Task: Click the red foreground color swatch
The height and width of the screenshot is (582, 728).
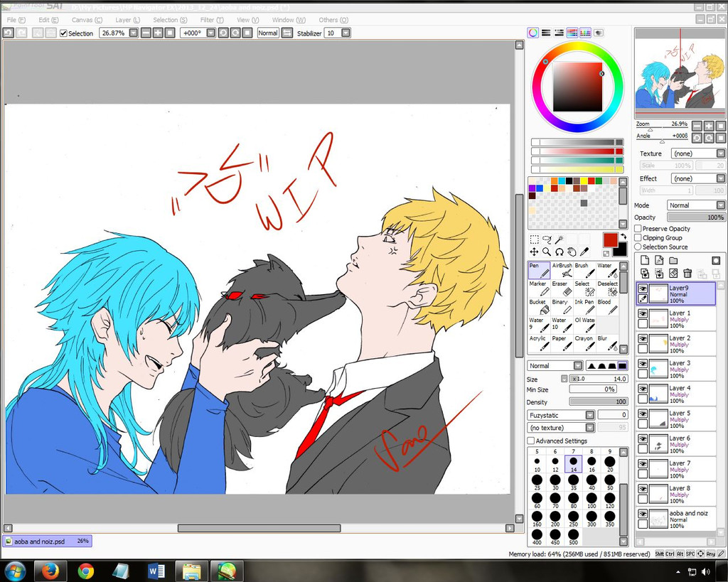Action: [609, 240]
